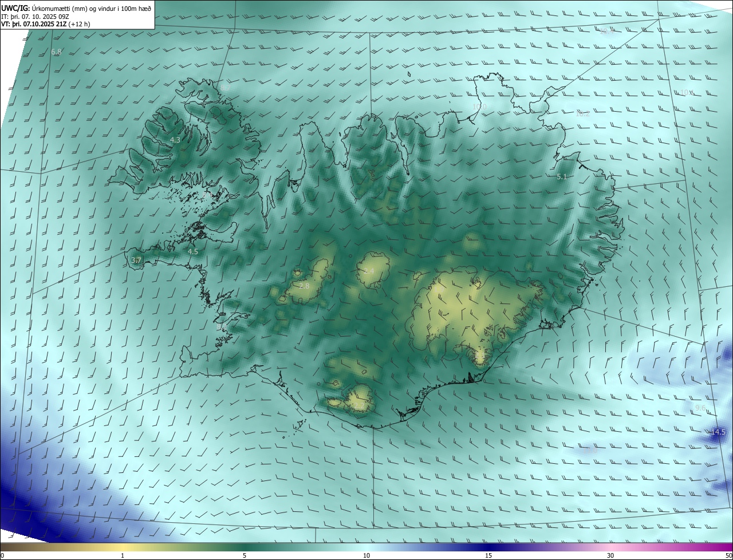
Task: Click the 4.3 value over the Westfjords
Action: tap(175, 140)
